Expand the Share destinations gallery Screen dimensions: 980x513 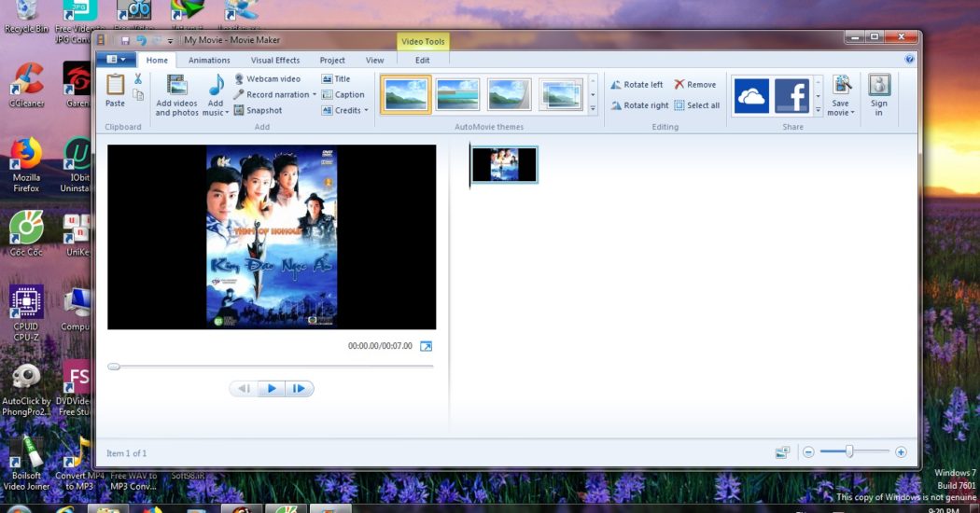click(x=819, y=110)
